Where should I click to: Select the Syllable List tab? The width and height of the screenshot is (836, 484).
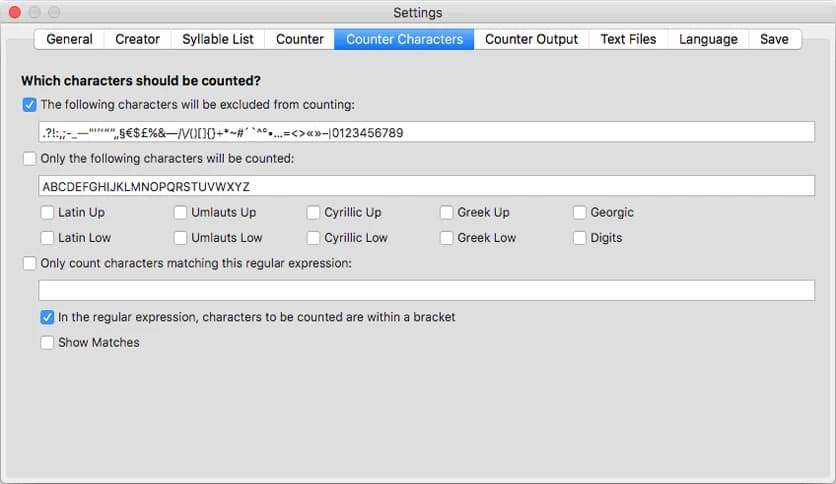pos(218,39)
